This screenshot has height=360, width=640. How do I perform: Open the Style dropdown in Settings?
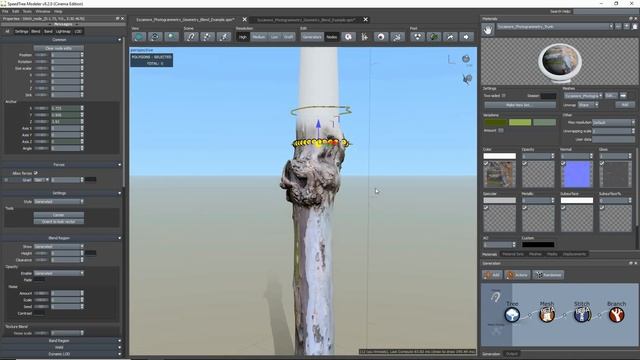[x=59, y=202]
